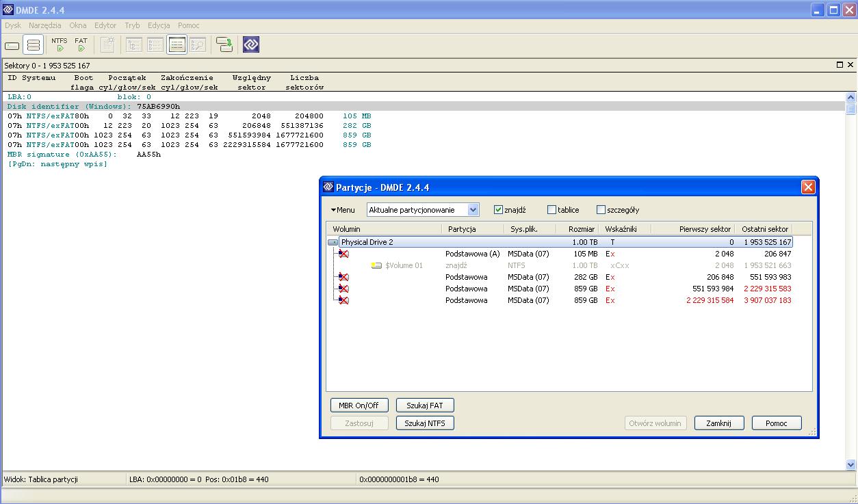The width and height of the screenshot is (858, 504).
Task: Click the DMDE logo toolbar icon
Action: tap(250, 45)
